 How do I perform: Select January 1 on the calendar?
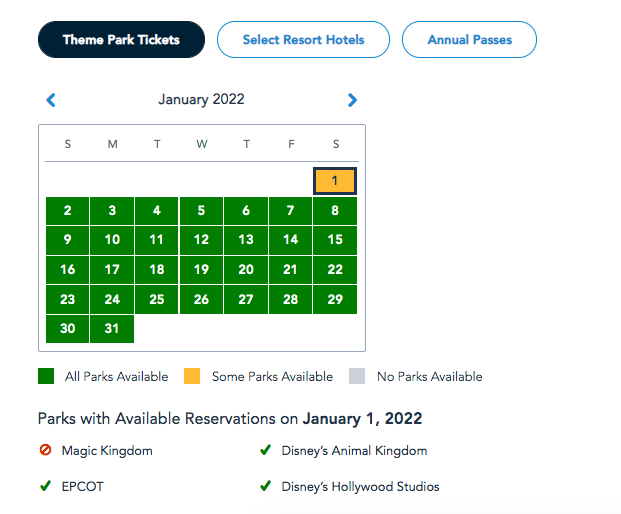[335, 181]
